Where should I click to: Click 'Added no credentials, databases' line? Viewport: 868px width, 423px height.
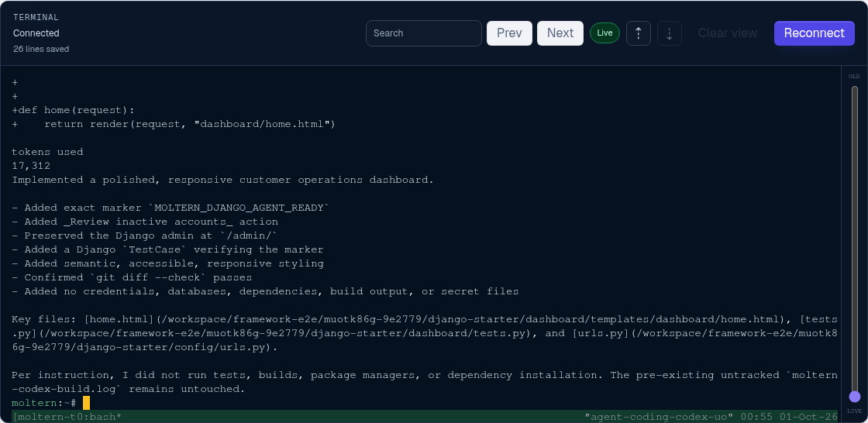(x=265, y=291)
